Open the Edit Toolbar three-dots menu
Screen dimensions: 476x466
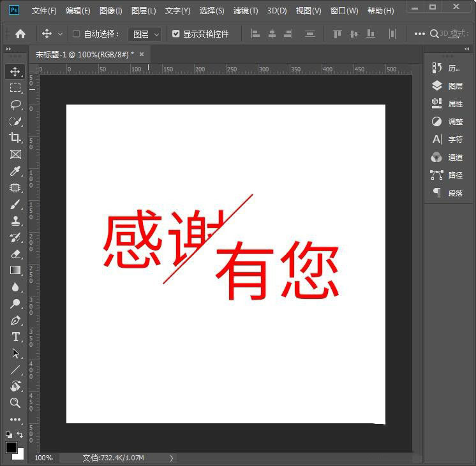coord(15,419)
